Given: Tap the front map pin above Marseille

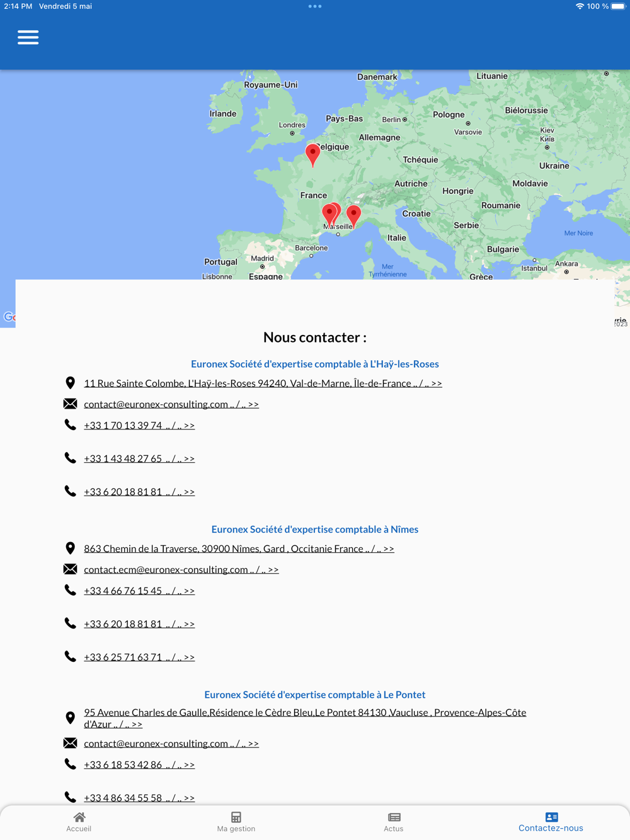Looking at the screenshot, I should 329,215.
